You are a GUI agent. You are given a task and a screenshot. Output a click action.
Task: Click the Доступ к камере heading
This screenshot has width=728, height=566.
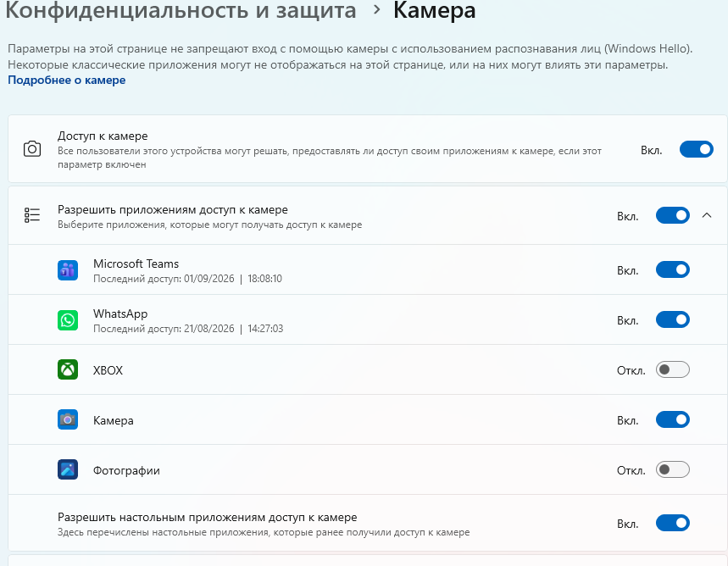(103, 136)
